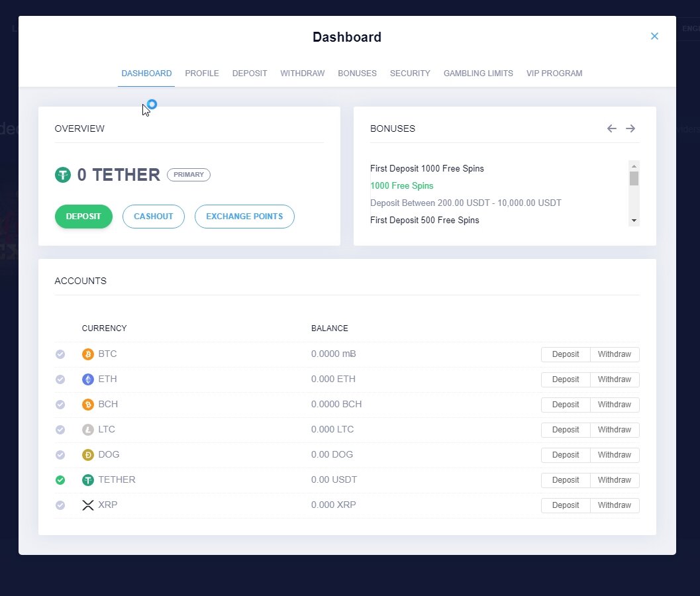Click Withdraw in the BTC row
This screenshot has width=700, height=596.
[x=615, y=354]
